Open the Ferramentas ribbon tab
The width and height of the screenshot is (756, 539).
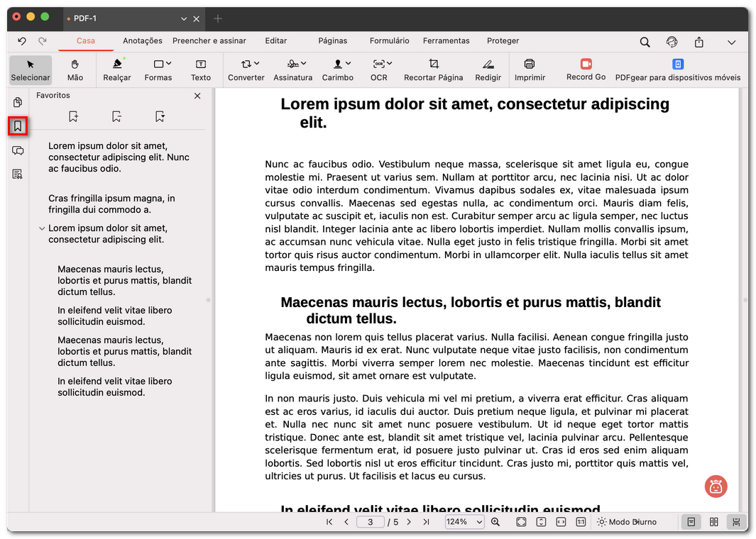tap(447, 40)
